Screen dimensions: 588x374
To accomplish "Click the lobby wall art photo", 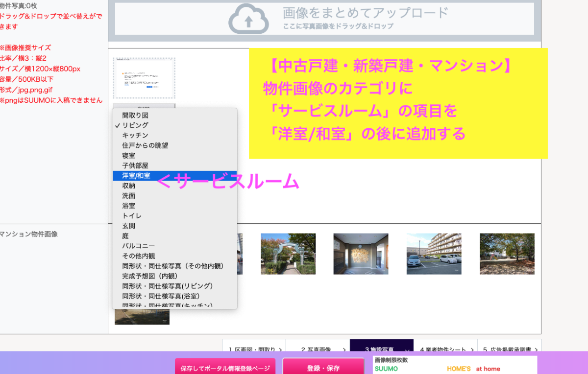I will tap(361, 254).
